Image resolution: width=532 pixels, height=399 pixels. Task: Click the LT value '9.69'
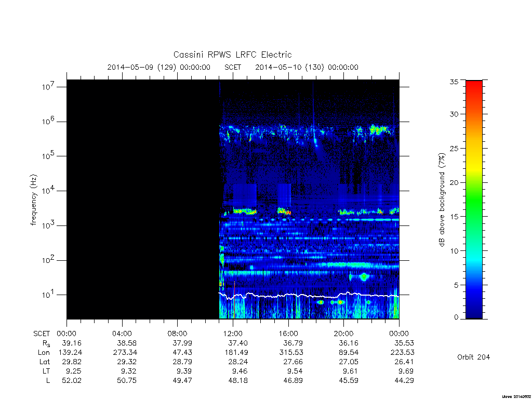[406, 371]
